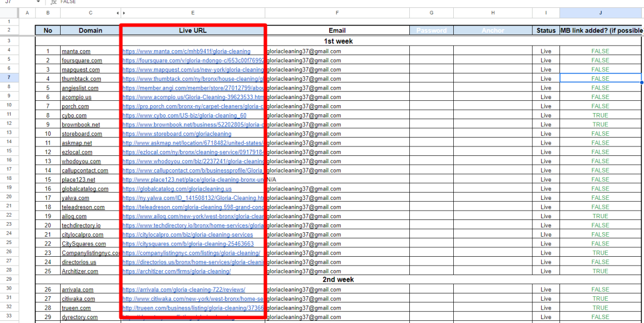
Task: Unhide column D with the left arrow on column C
Action: pyautogui.click(x=118, y=13)
